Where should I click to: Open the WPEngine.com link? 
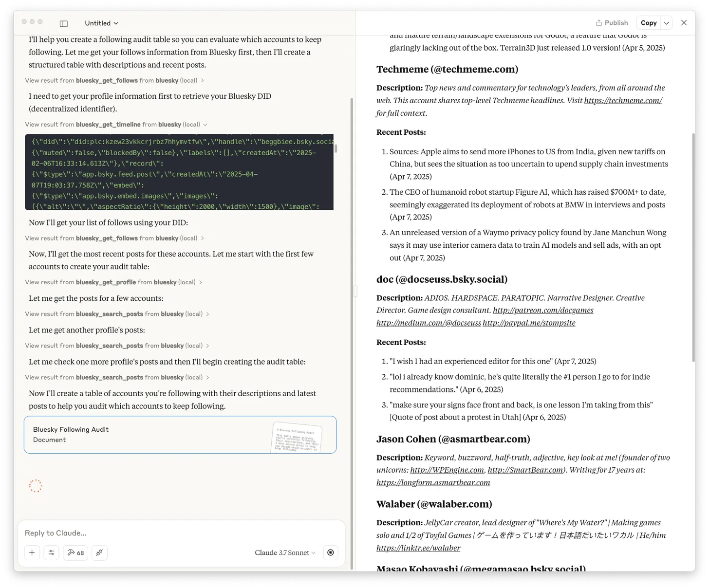pos(447,470)
